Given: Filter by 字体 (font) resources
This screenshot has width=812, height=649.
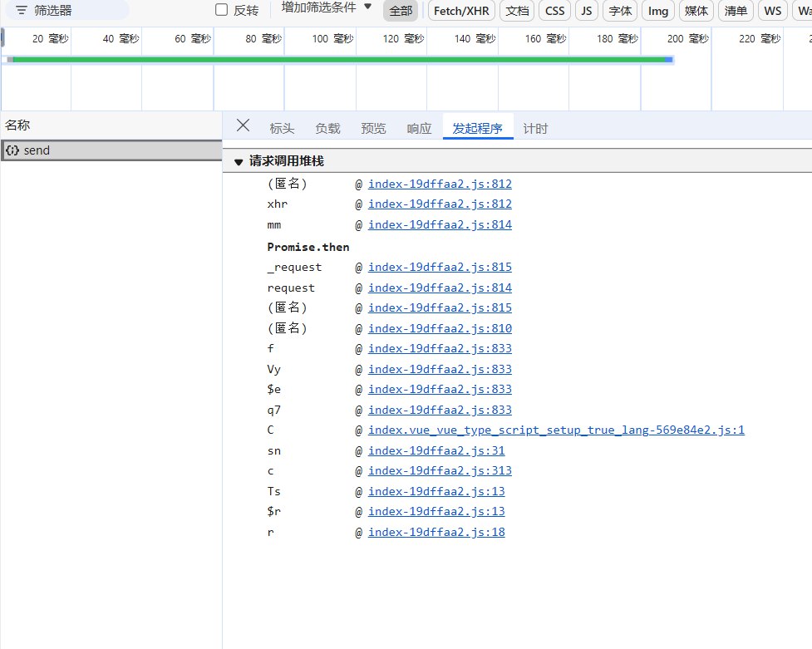Looking at the screenshot, I should coord(620,11).
